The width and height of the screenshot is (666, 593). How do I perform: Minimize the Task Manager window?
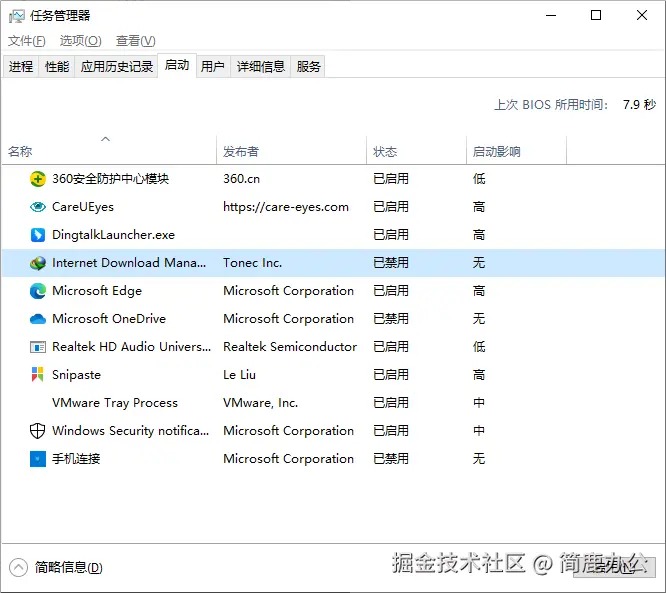[x=551, y=16]
